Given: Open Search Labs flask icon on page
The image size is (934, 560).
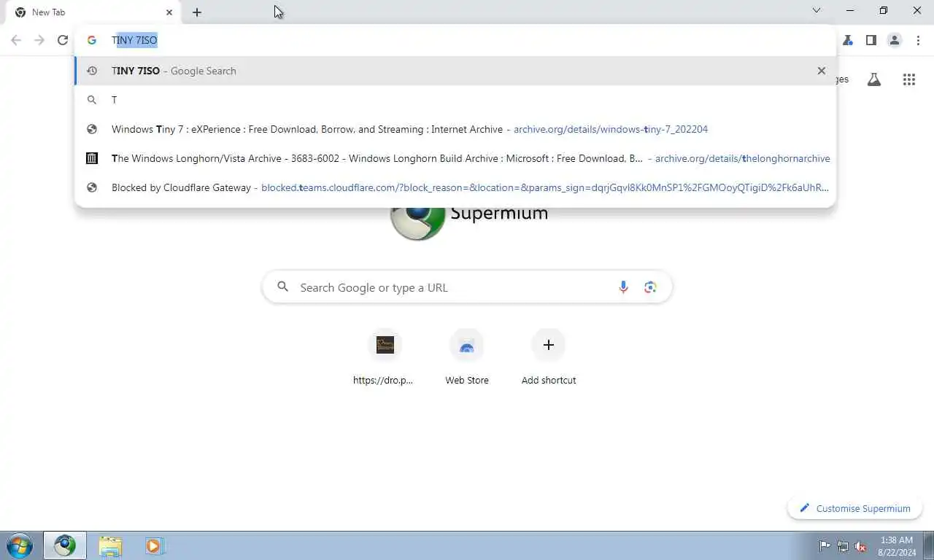Looking at the screenshot, I should point(874,79).
